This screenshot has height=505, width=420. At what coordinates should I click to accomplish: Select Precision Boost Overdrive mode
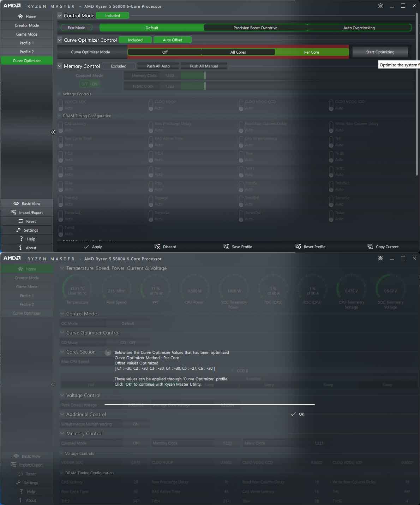[256, 28]
